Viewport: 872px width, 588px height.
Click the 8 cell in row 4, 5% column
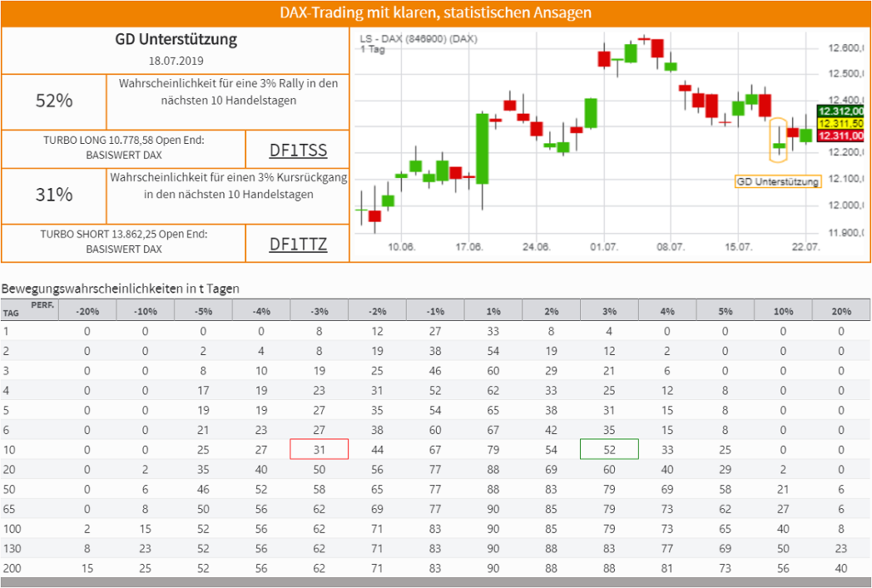click(726, 391)
